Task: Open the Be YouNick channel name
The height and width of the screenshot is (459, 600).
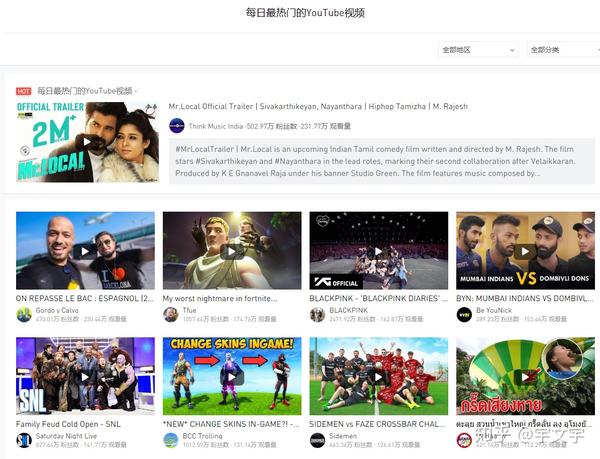Action: (494, 310)
